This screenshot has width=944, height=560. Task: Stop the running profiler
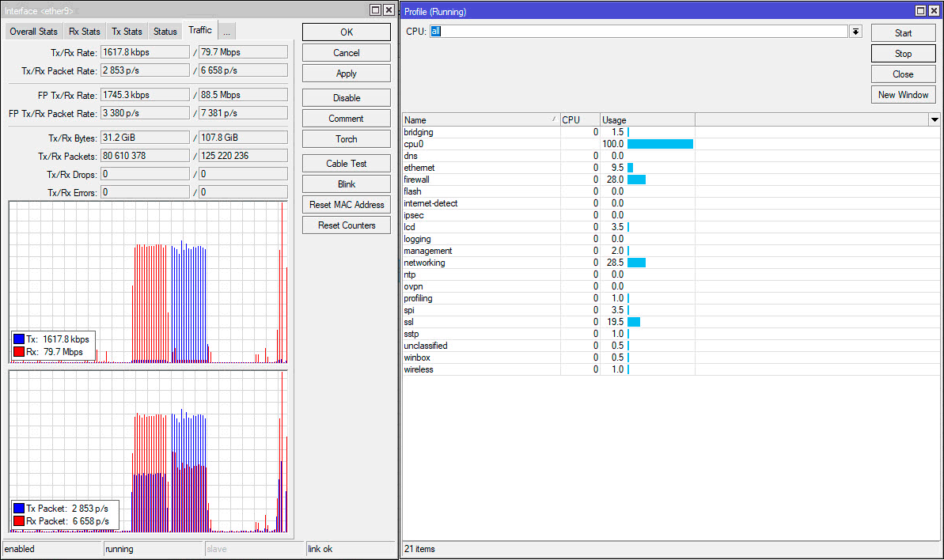click(903, 54)
